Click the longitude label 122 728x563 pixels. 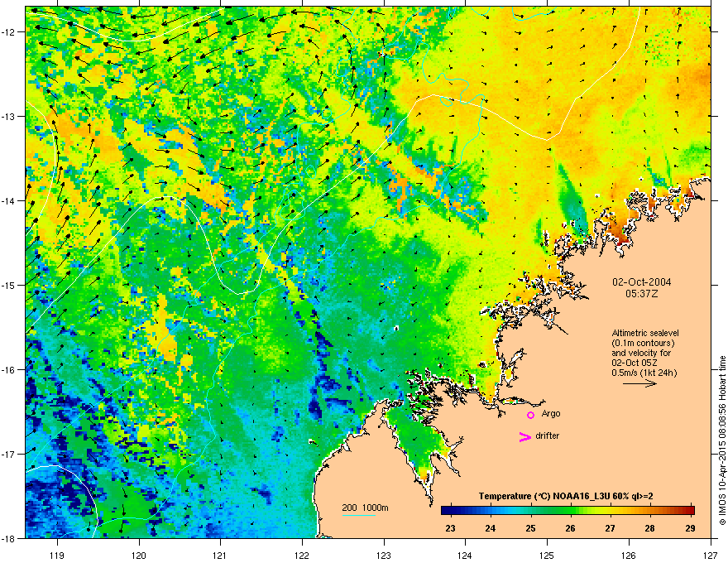(x=302, y=555)
